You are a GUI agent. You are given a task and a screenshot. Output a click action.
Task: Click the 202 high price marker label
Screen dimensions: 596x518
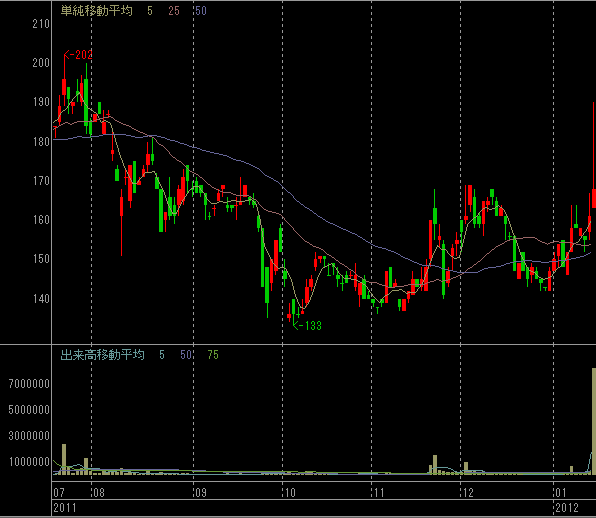pos(78,55)
